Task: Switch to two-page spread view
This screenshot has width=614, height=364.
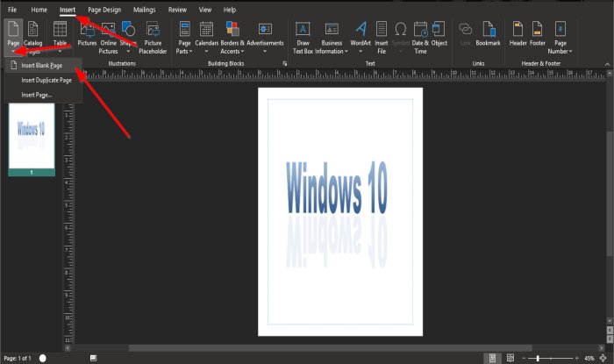Action: pos(511,358)
